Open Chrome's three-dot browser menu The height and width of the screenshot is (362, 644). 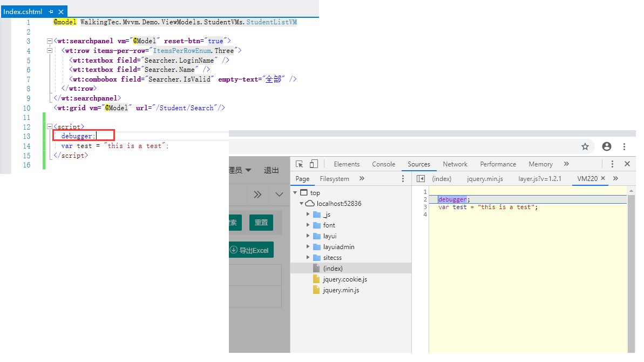pos(625,146)
